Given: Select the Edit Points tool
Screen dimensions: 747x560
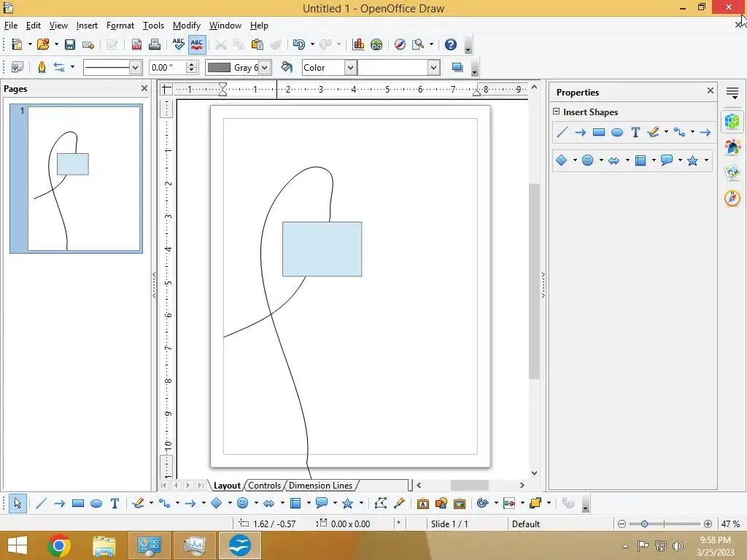Looking at the screenshot, I should click(x=380, y=503).
